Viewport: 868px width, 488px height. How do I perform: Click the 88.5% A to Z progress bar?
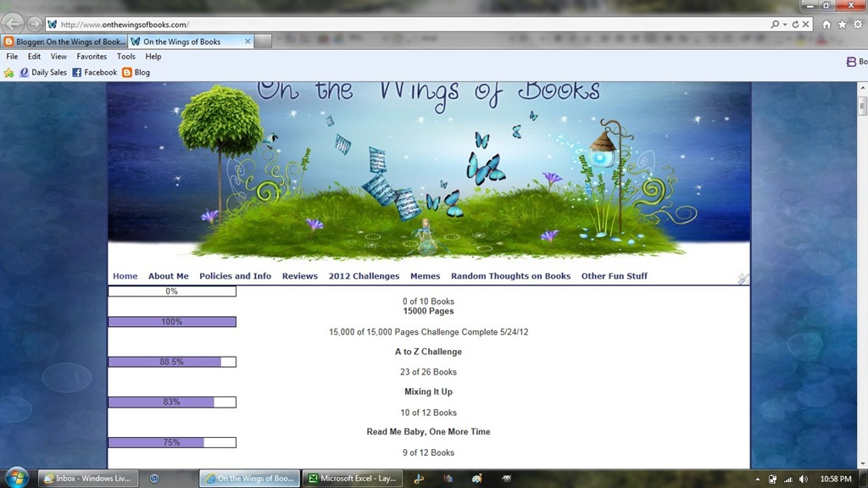tap(172, 362)
